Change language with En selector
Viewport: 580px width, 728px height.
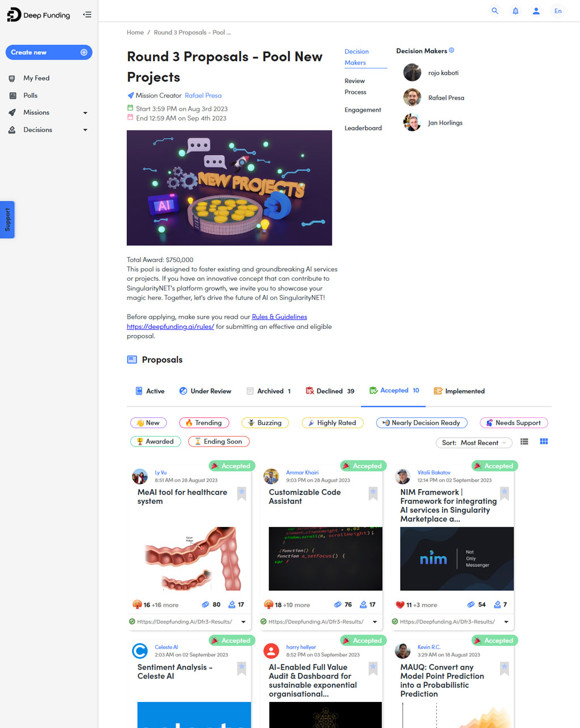[x=558, y=11]
